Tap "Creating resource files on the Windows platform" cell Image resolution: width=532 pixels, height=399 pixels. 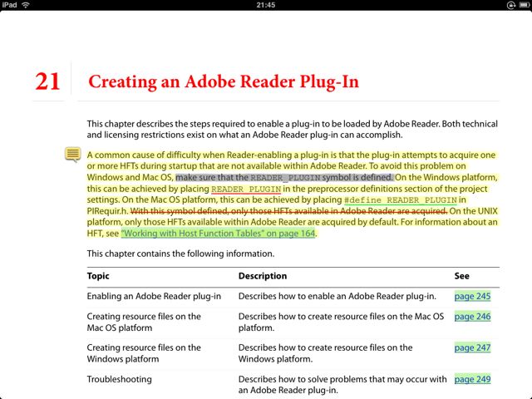(x=144, y=353)
